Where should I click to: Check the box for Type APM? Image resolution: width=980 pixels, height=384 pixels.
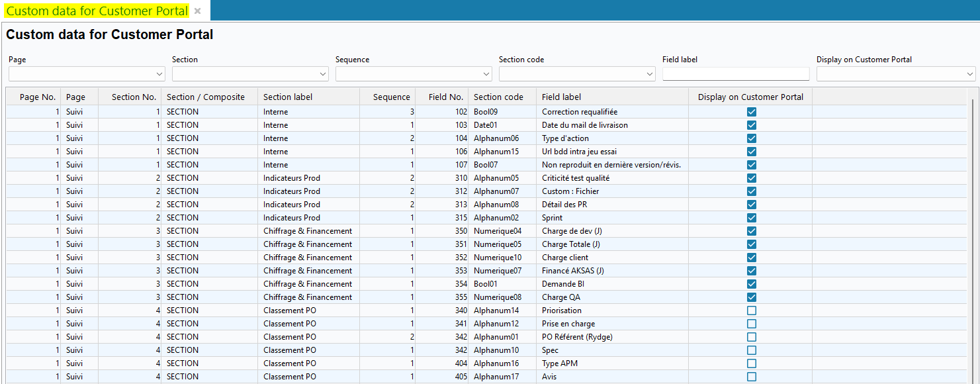[751, 363]
